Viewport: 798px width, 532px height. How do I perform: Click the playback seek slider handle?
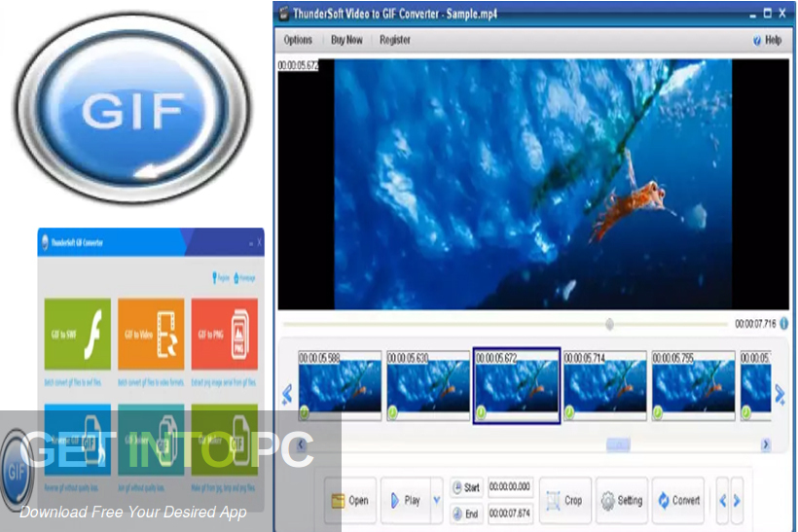pos(610,324)
